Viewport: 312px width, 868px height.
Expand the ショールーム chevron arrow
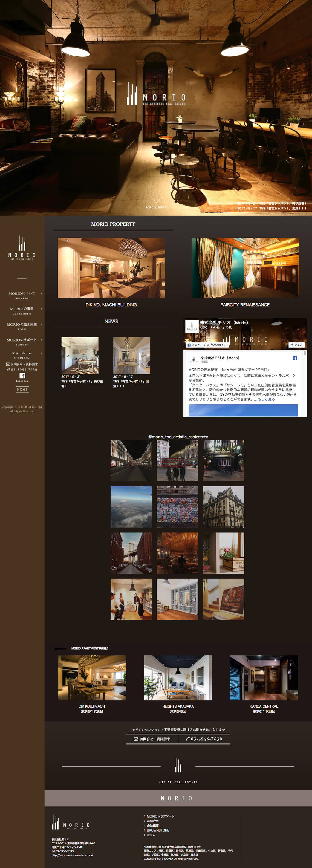[41, 353]
